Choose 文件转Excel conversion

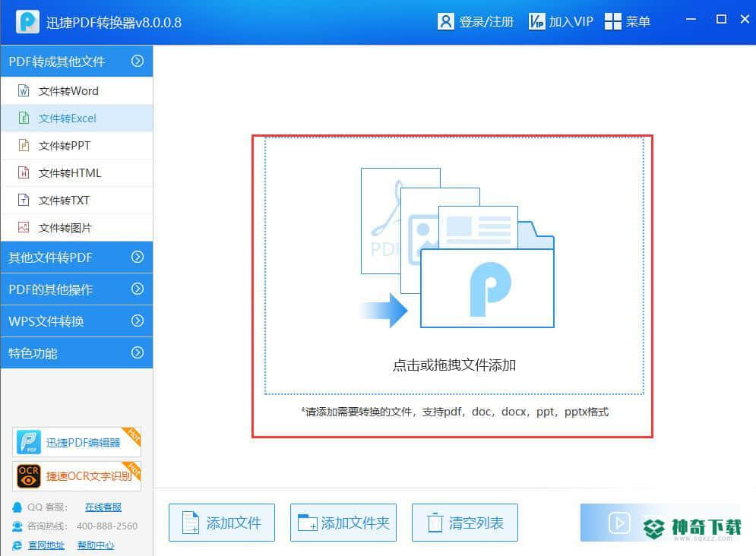pyautogui.click(x=77, y=118)
